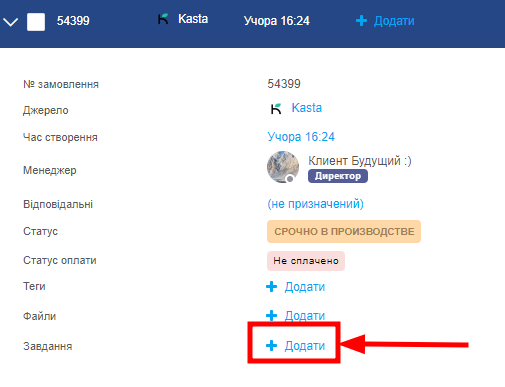Add a tag via Теги Додати
This screenshot has width=505, height=387.
click(x=305, y=287)
